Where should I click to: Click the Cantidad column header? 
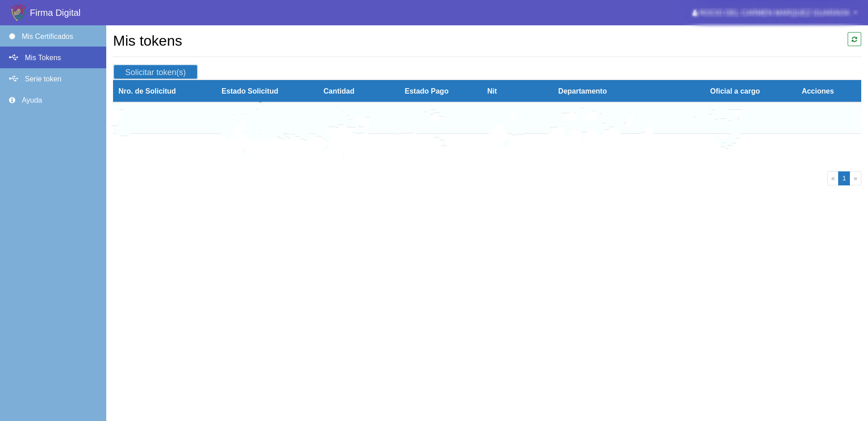[x=339, y=91]
